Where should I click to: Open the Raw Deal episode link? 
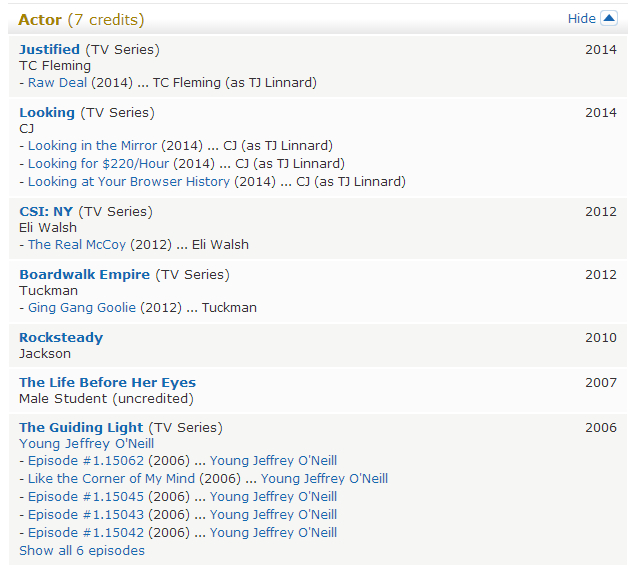coord(57,83)
